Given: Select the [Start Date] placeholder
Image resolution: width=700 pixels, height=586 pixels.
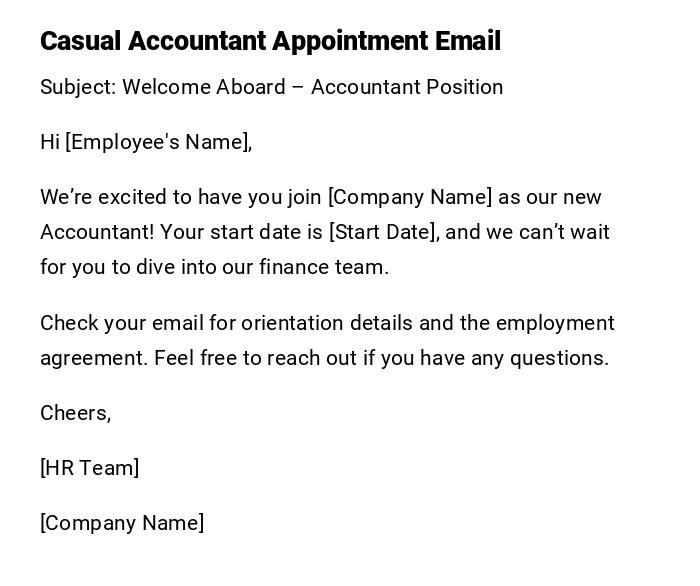Looking at the screenshot, I should pos(383,232).
